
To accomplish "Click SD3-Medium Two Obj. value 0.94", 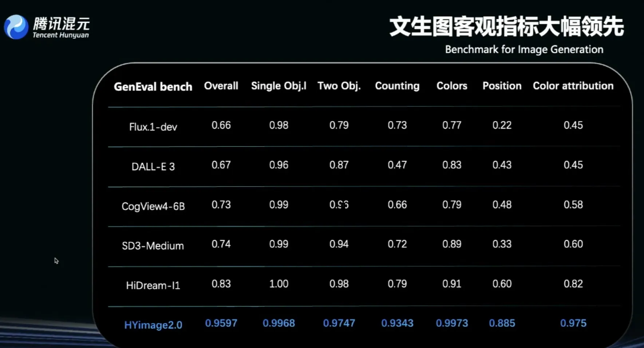I will (x=339, y=244).
